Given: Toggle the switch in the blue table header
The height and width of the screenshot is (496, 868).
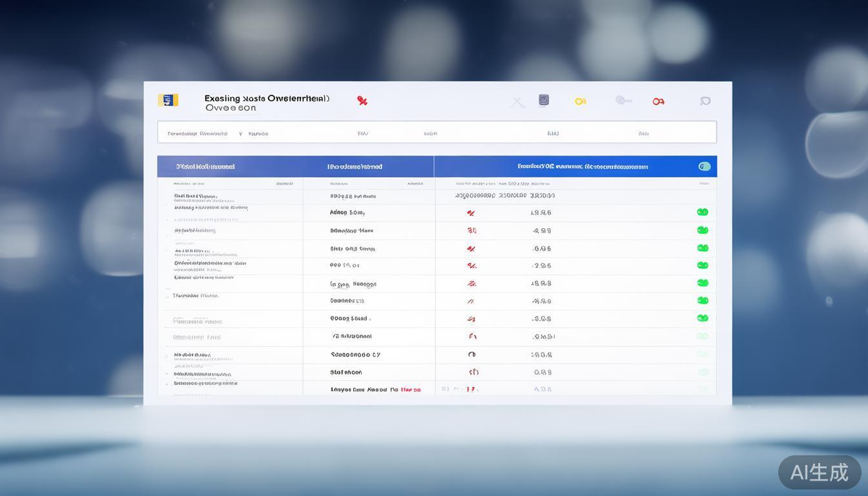Looking at the screenshot, I should [x=704, y=167].
